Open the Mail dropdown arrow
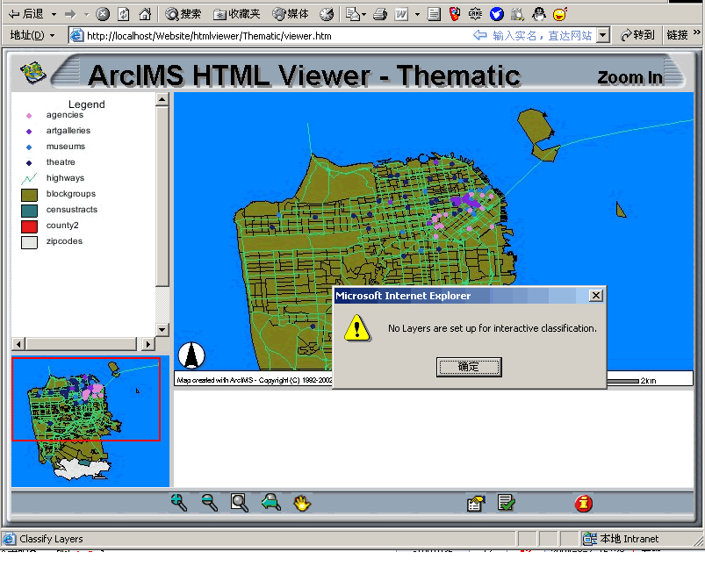 point(363,14)
